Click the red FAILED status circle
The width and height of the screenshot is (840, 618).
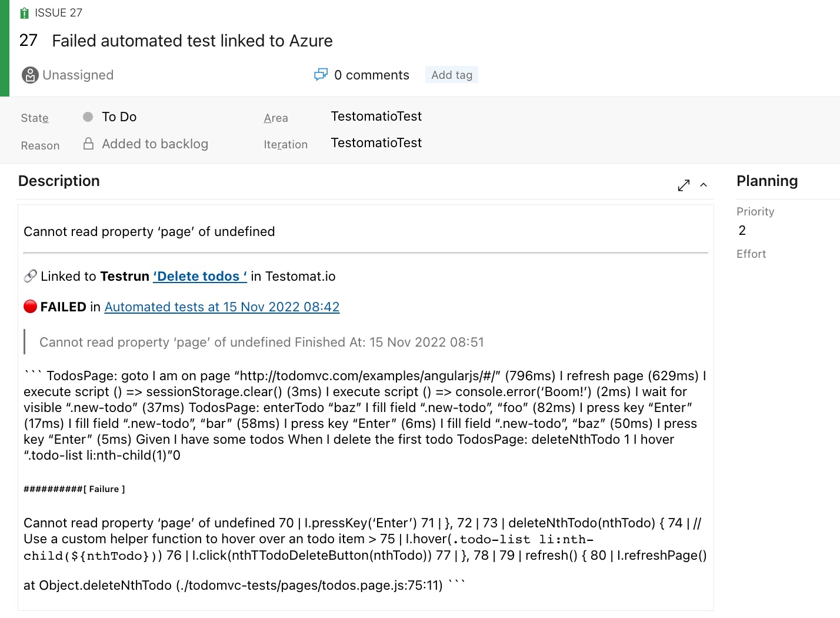(30, 307)
